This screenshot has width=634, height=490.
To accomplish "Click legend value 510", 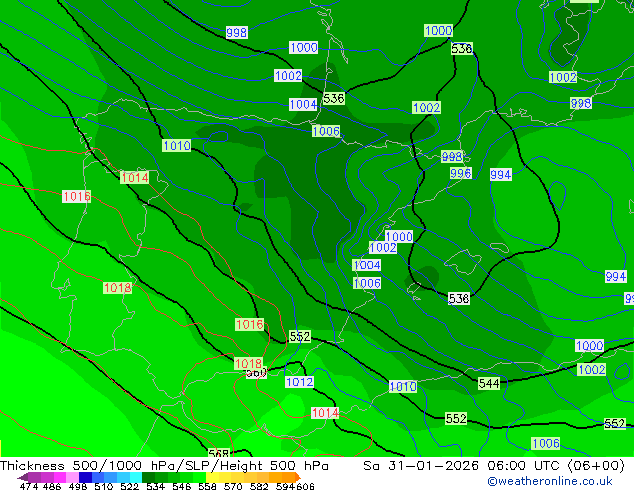I will pos(103,486).
